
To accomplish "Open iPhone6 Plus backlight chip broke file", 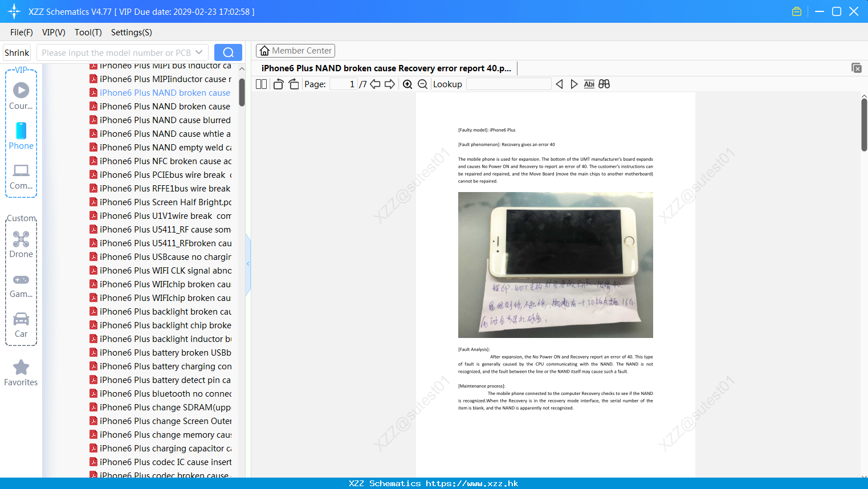I will [x=160, y=325].
